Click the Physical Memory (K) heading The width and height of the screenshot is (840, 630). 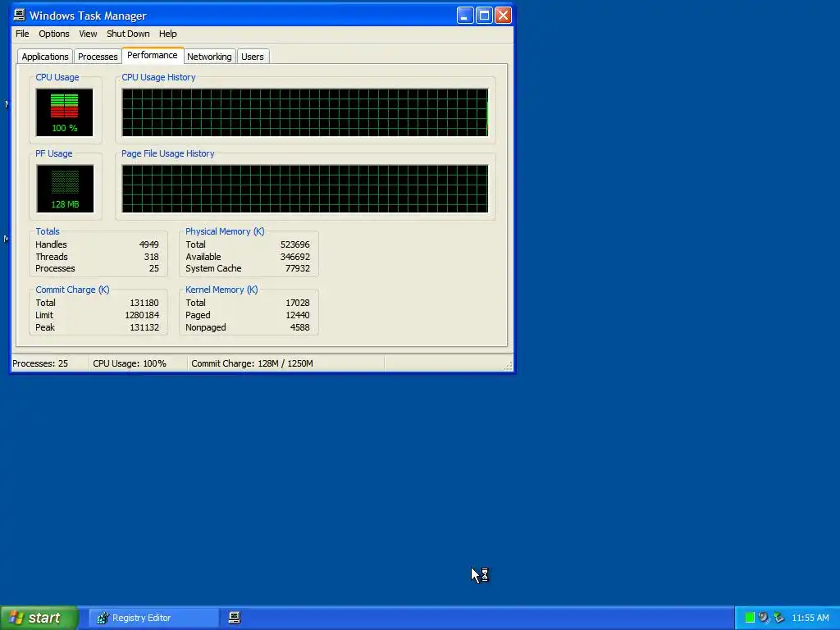[x=225, y=231]
